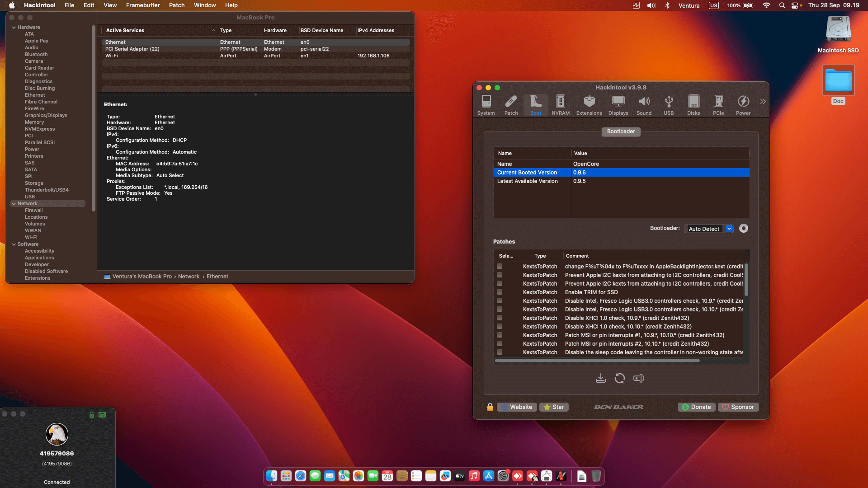Check the Disable XHCI 1.0 check 10.9 patch
The image size is (868, 488).
point(499,318)
